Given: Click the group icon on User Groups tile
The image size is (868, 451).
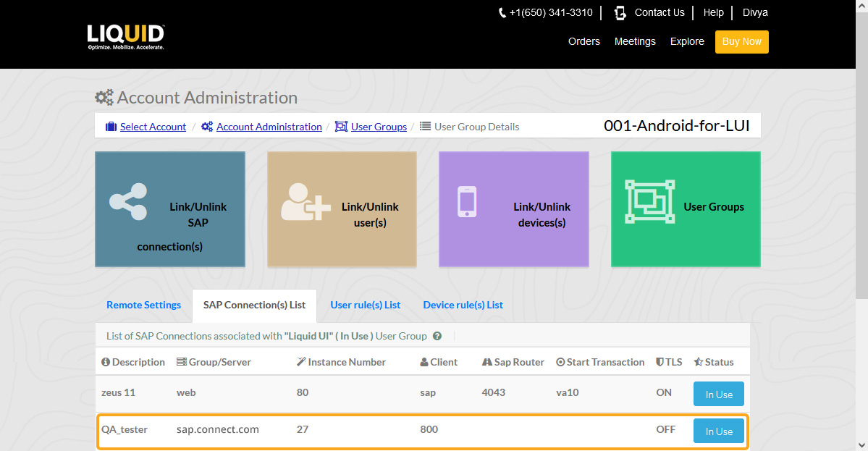Looking at the screenshot, I should click(x=650, y=201).
